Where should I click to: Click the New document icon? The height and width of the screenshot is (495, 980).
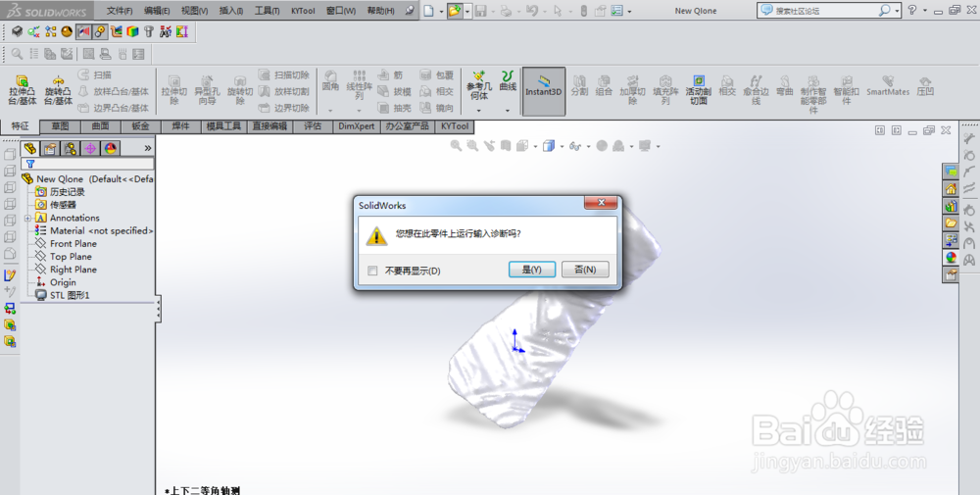click(429, 11)
